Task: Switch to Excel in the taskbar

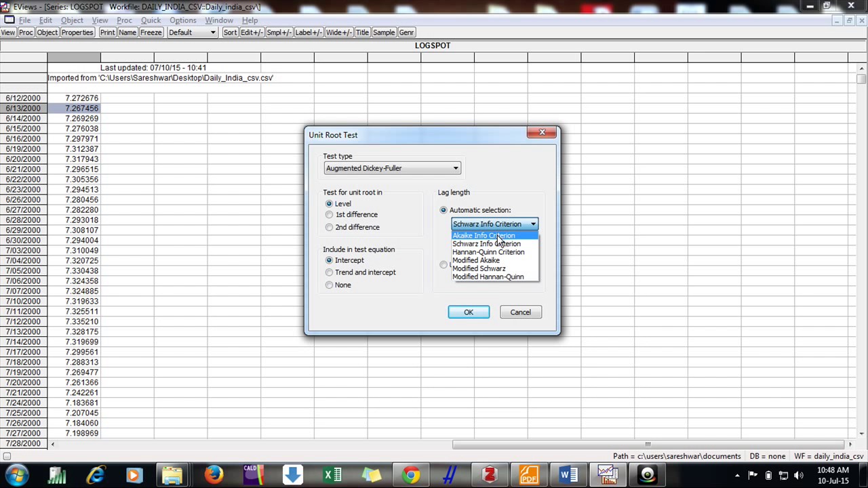Action: [x=332, y=475]
